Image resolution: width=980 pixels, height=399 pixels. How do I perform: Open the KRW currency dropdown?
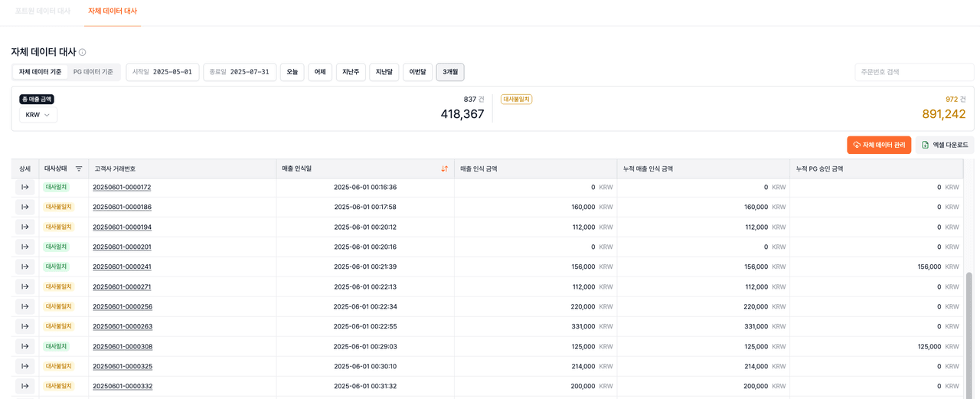[x=38, y=115]
